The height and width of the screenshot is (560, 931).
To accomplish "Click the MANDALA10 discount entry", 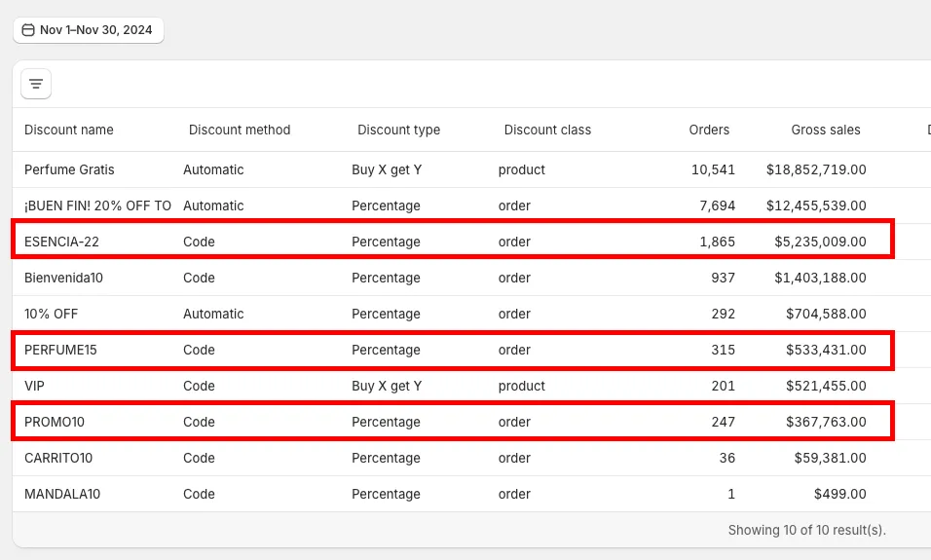I will coord(62,494).
